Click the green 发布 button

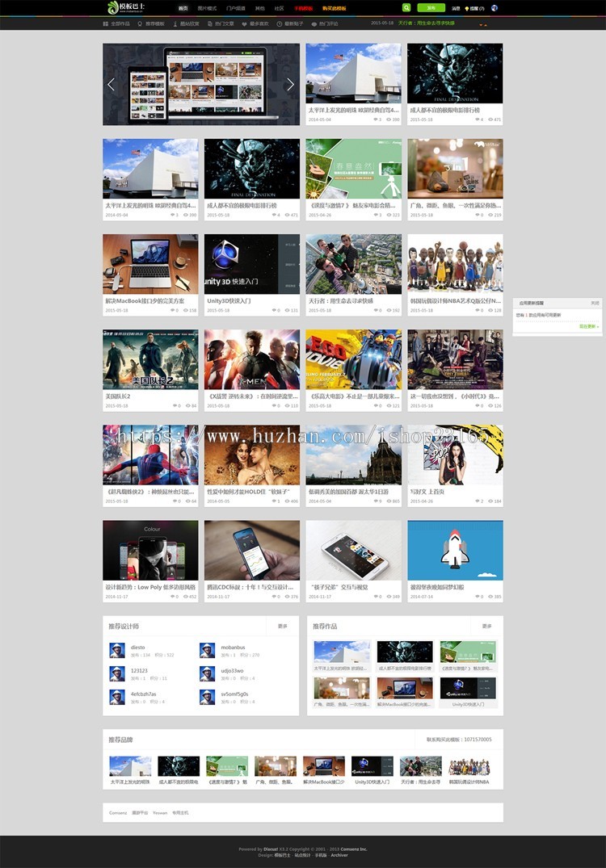point(431,8)
